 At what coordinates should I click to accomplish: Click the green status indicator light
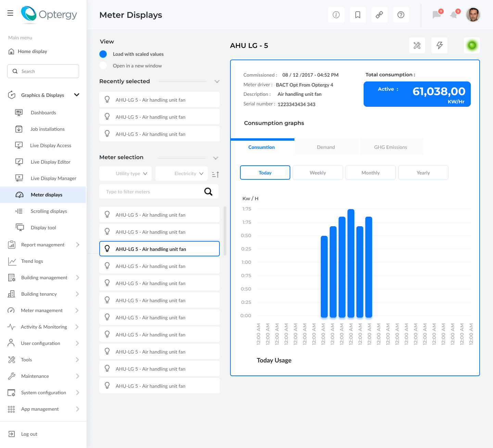[x=472, y=45]
